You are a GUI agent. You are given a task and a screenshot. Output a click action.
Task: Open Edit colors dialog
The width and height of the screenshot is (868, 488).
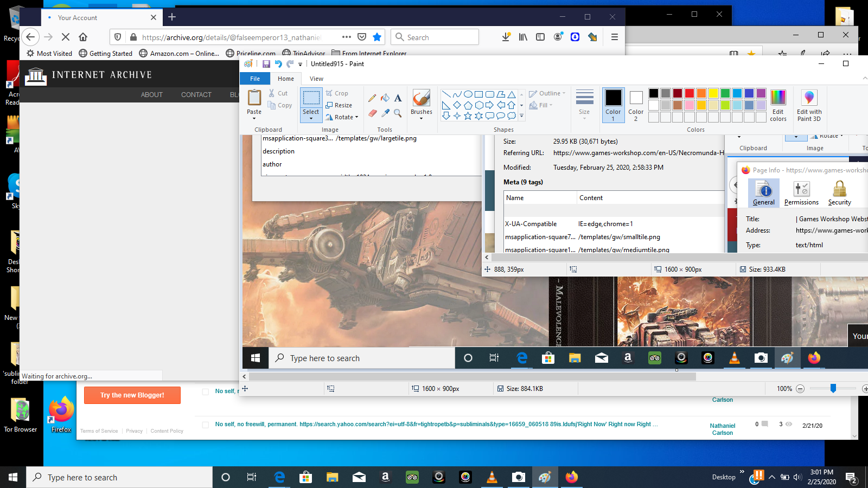point(778,106)
